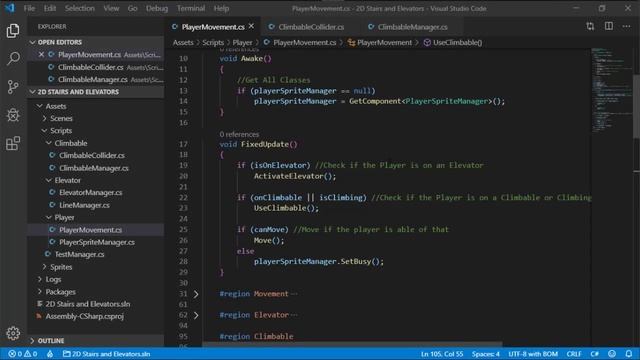Open the feedback smiley in status bar
Screen dimensions: 640x360
point(612,354)
